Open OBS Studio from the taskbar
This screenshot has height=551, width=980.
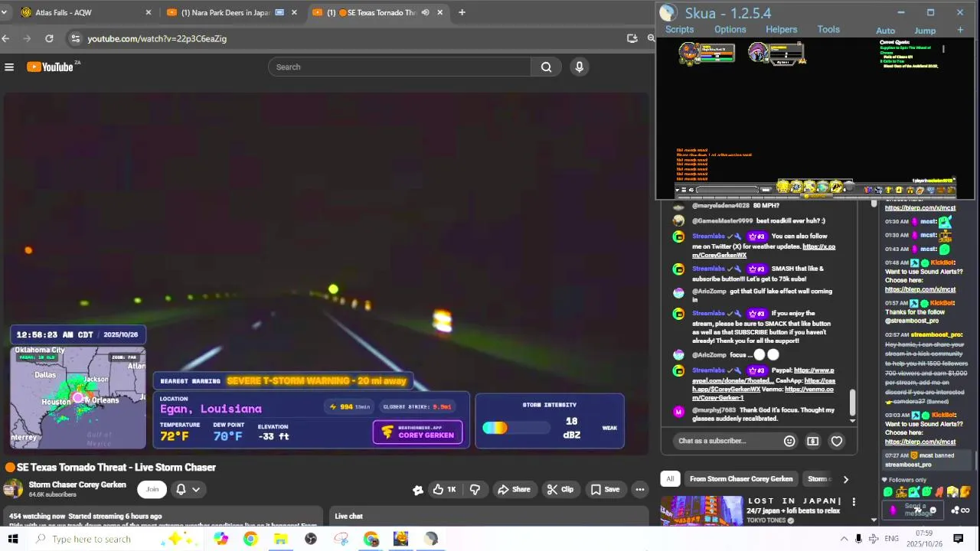tap(310, 539)
